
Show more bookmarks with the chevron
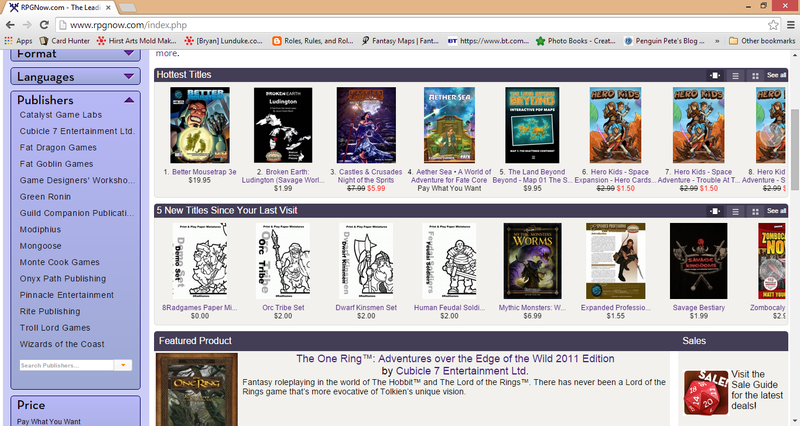click(x=717, y=41)
